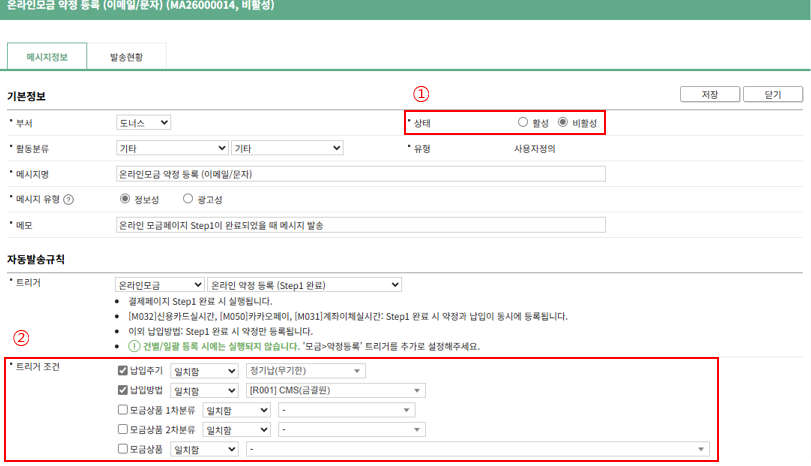
Task: Click the '결제페이지 Step1 완료 시 실행됩니다.' text
Action: click(200, 301)
